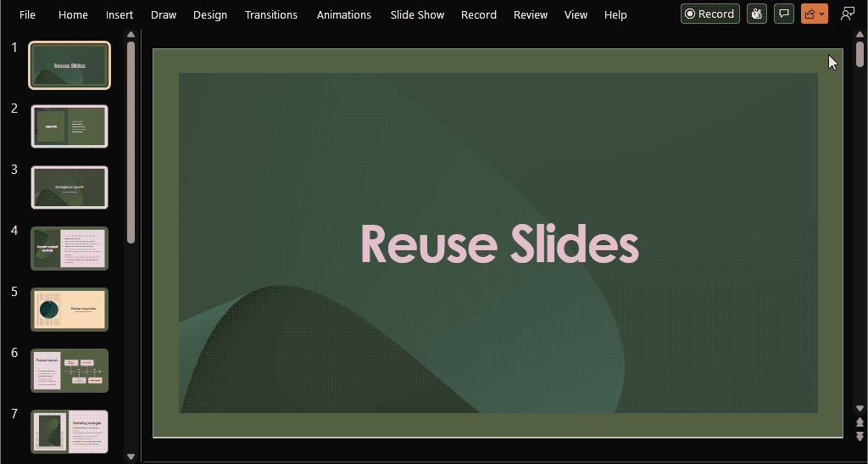Screen dimensions: 868x464
Task: Click the main slide area scroll-up arrow
Action: (860, 34)
